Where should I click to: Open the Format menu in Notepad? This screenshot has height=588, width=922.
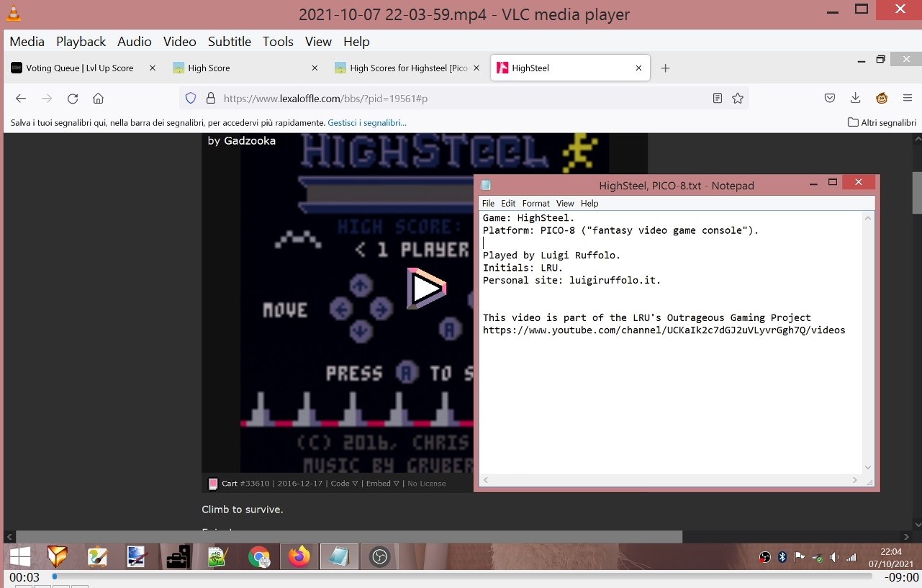point(535,204)
